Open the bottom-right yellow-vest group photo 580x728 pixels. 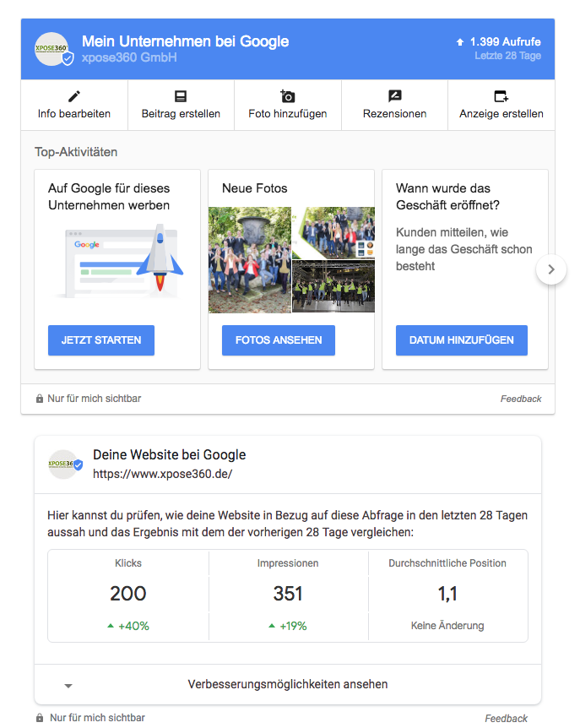[333, 286]
